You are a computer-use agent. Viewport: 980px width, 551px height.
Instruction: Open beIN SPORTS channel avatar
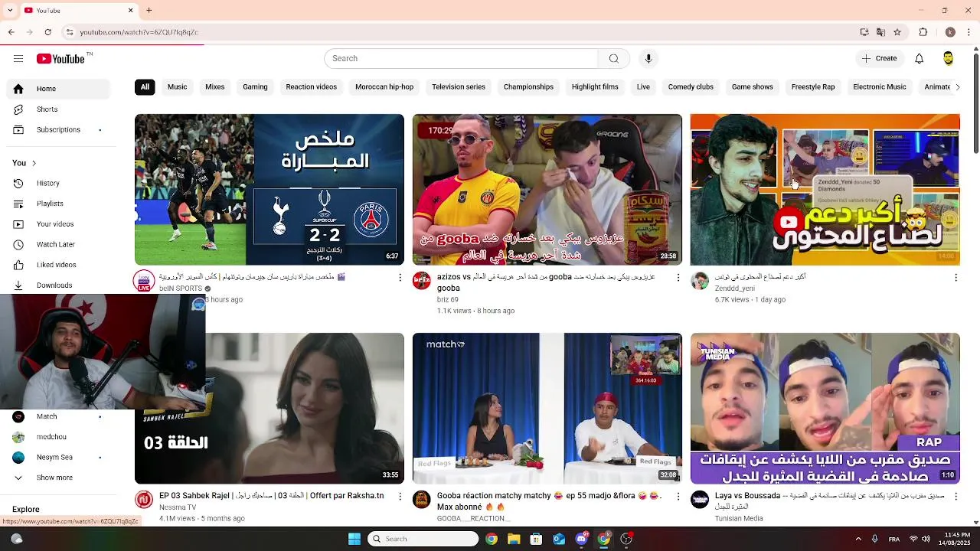(x=144, y=281)
